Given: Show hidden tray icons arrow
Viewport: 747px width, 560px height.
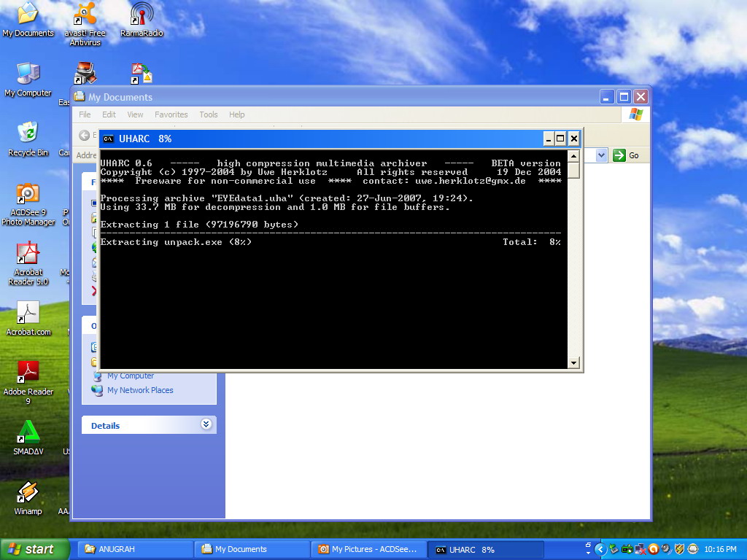Looking at the screenshot, I should pyautogui.click(x=600, y=549).
